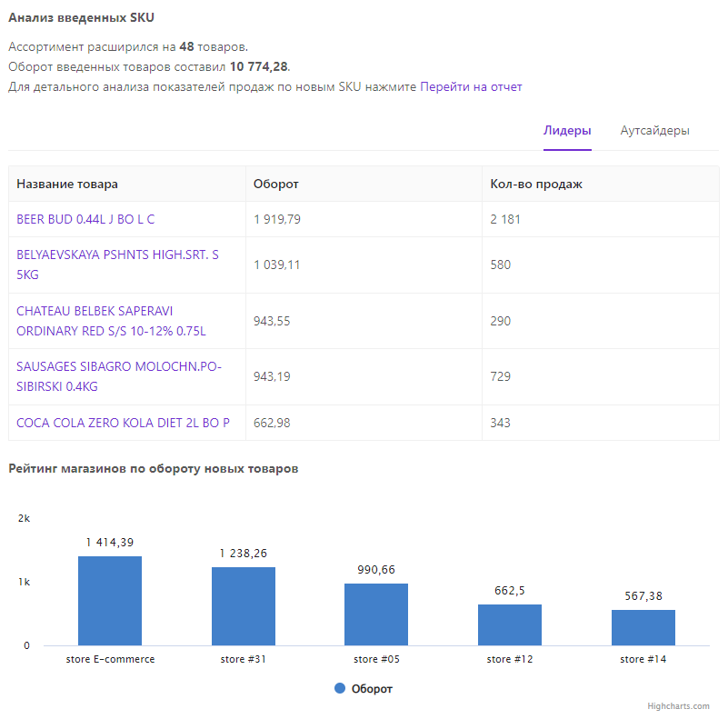Select the store #14 bar
This screenshot has width=728, height=719.
(643, 627)
